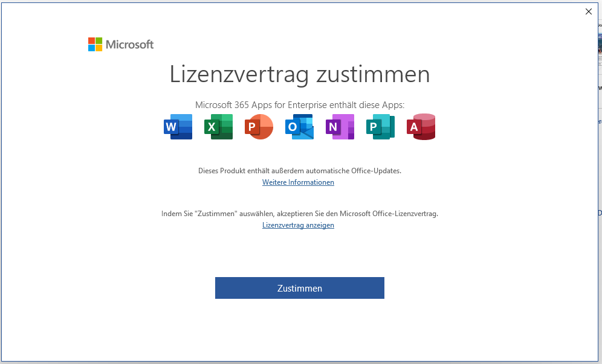Click the four-color Microsoft logo squares
This screenshot has height=364, width=602.
(x=95, y=44)
